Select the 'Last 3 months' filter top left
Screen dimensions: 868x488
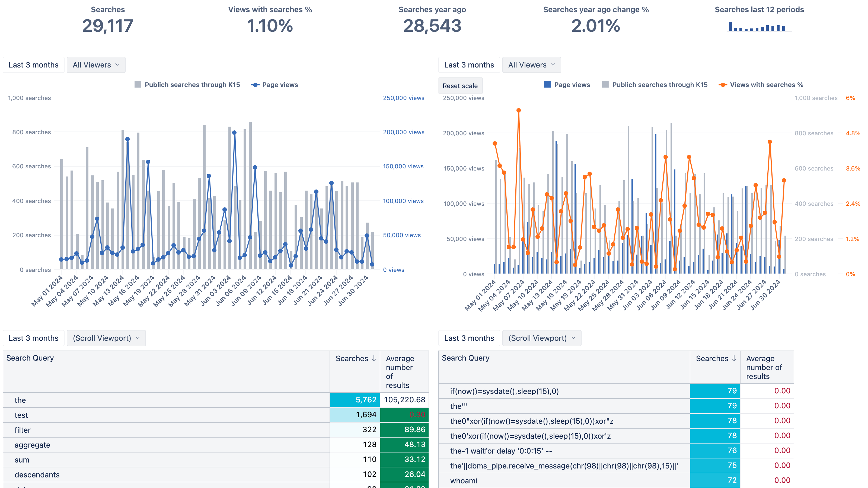[x=33, y=64]
